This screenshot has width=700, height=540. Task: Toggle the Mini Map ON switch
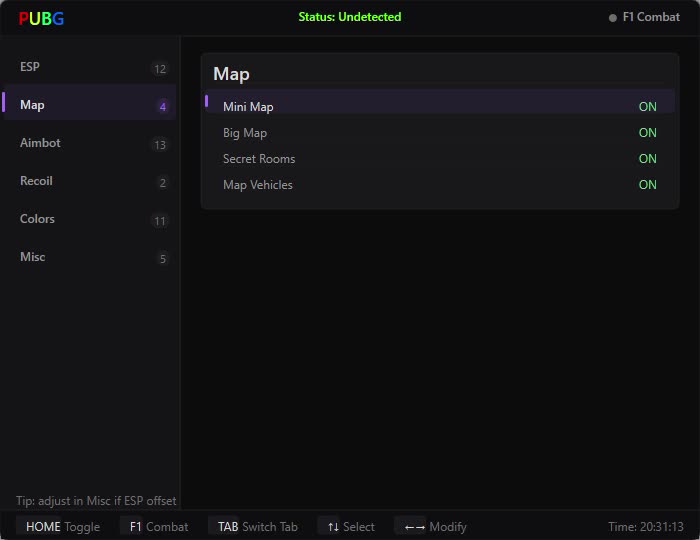[x=647, y=107]
